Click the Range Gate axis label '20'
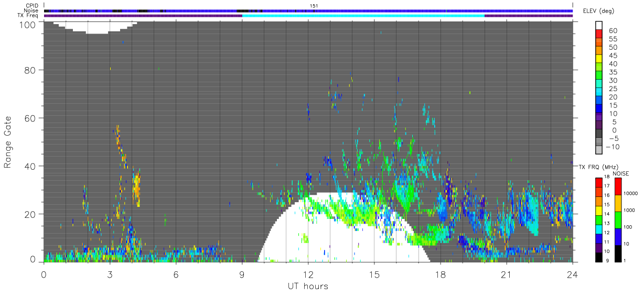Viewport: 644px width, 297px height. [x=31, y=214]
